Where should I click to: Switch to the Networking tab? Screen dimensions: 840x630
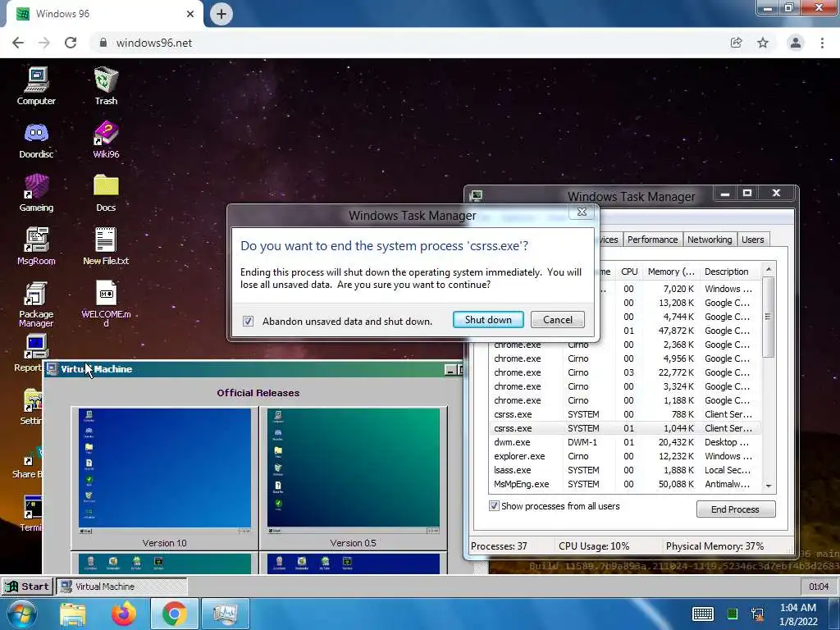coord(710,240)
